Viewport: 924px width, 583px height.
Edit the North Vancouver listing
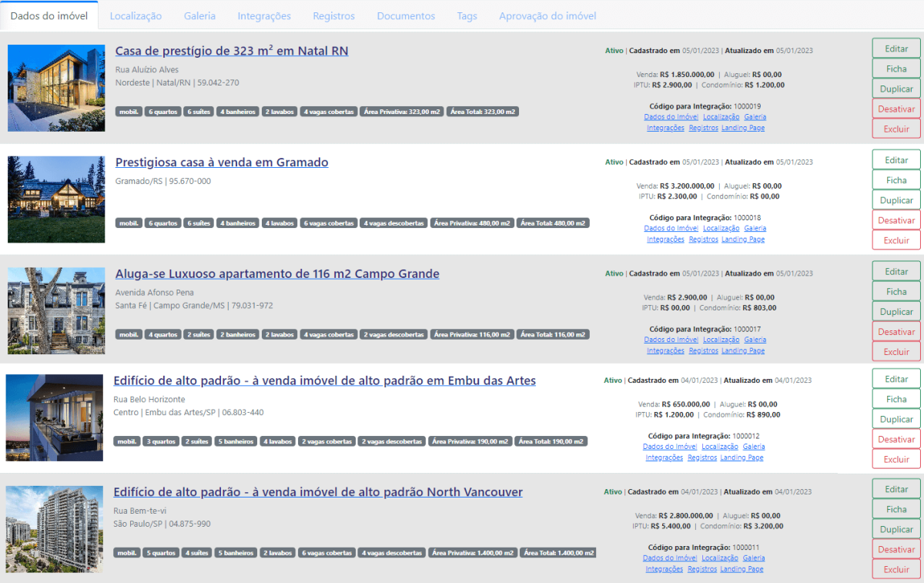point(896,489)
